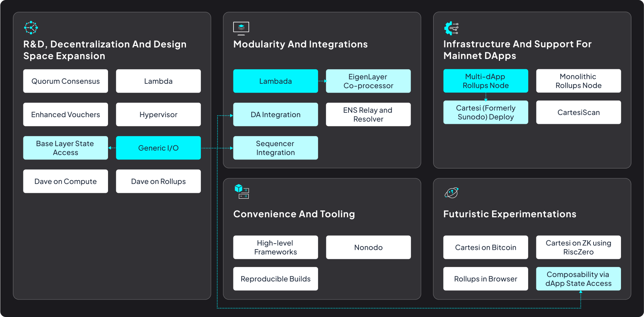Click Cartesi on Bitcoin

coord(486,247)
